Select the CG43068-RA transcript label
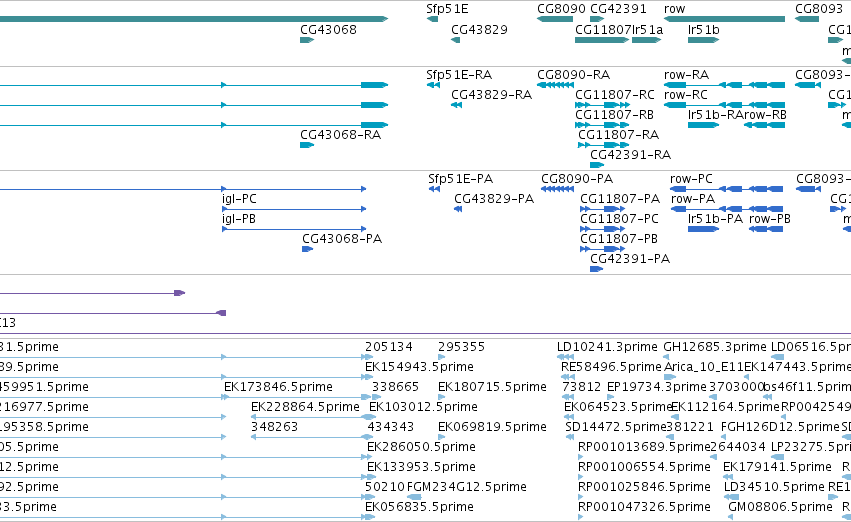The image size is (851, 522). 340,135
